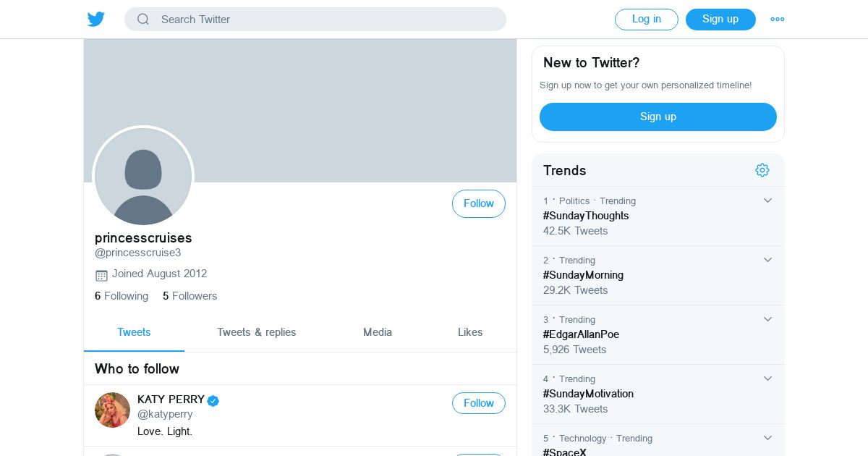Click the Log in button
Screen dimensions: 868x456
coord(647,20)
